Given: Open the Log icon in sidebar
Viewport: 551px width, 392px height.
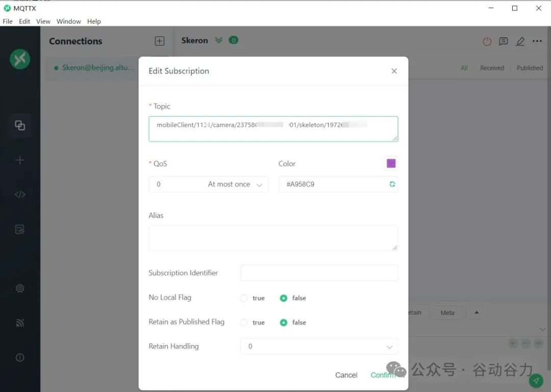Looking at the screenshot, I should click(x=20, y=229).
